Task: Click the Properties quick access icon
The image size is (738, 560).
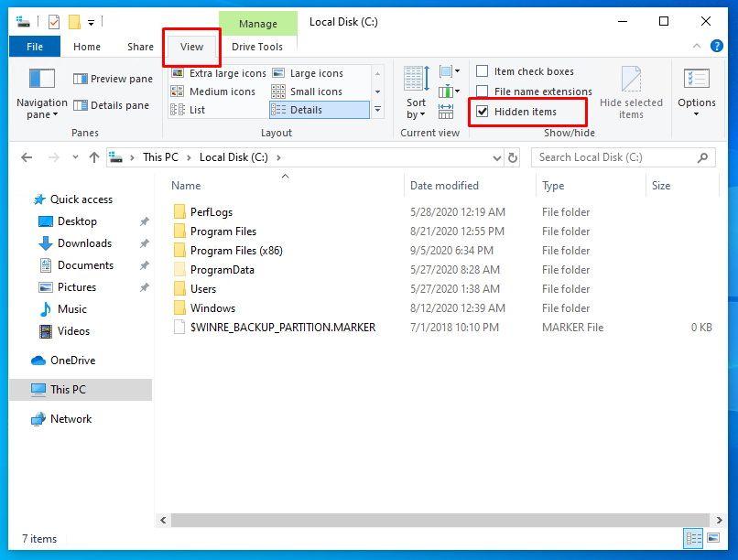Action: tap(54, 22)
